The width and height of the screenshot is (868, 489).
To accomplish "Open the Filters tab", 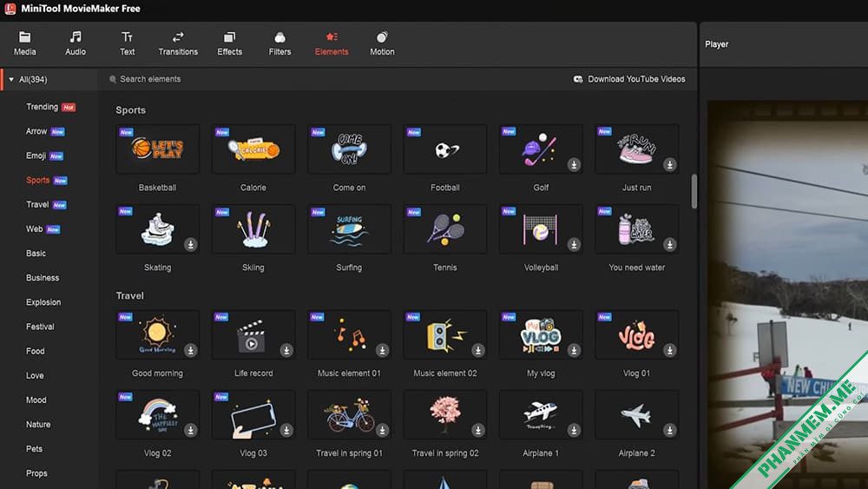I will (279, 43).
